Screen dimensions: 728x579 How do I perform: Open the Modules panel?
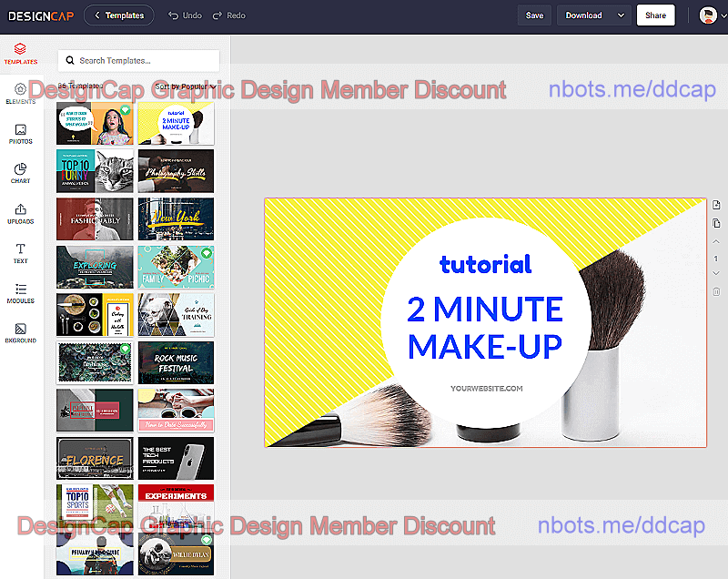point(20,293)
